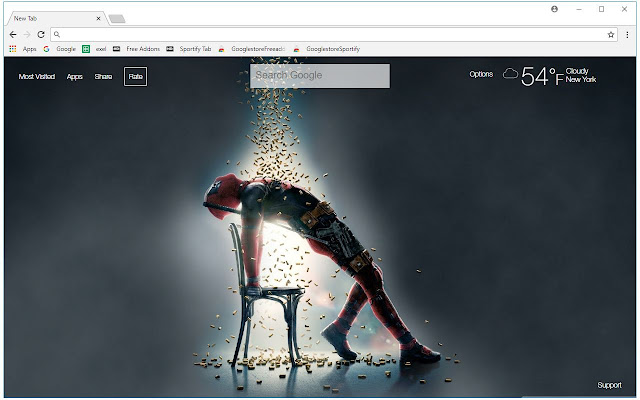Click the Cloudy weather condition text
This screenshot has width=640, height=400.
pyautogui.click(x=577, y=71)
